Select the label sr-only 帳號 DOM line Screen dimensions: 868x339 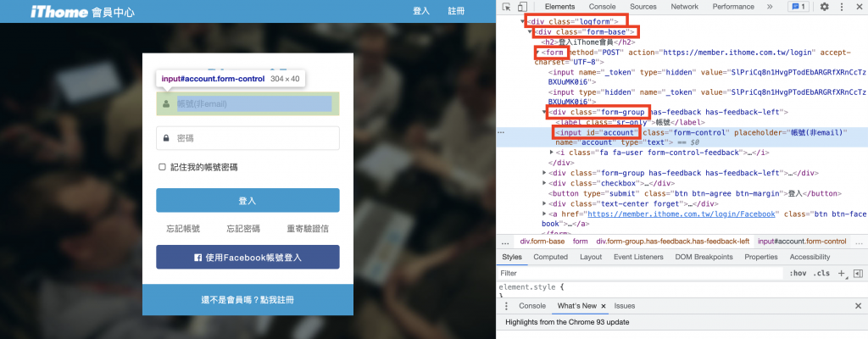click(630, 122)
